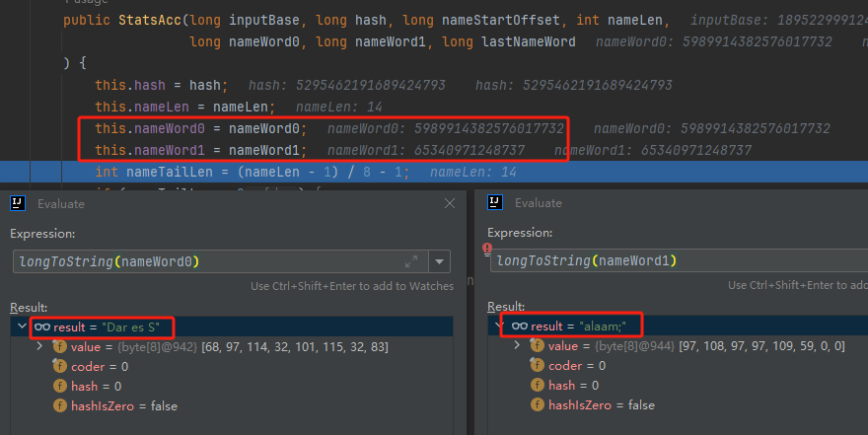Click glasses icon of result "alaam;"
This screenshot has height=435, width=868.
520,326
